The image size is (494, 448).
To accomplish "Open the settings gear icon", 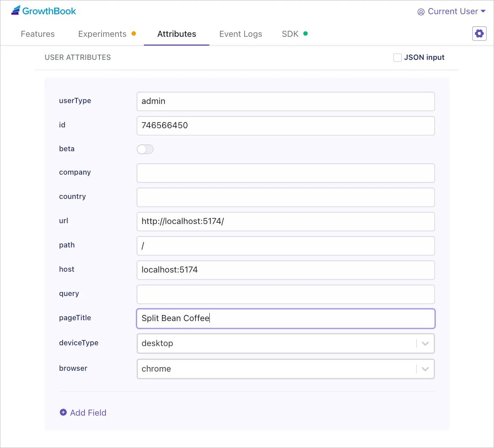I will [x=479, y=34].
